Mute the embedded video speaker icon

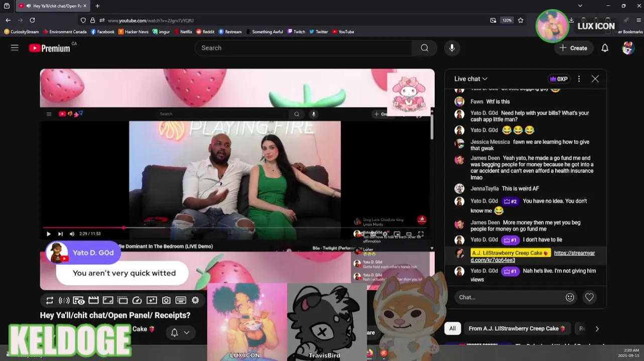(x=72, y=234)
